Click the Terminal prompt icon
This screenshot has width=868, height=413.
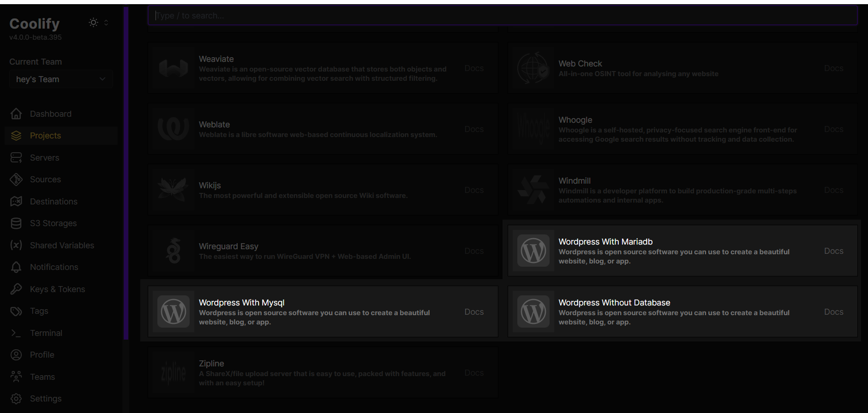[x=16, y=333]
